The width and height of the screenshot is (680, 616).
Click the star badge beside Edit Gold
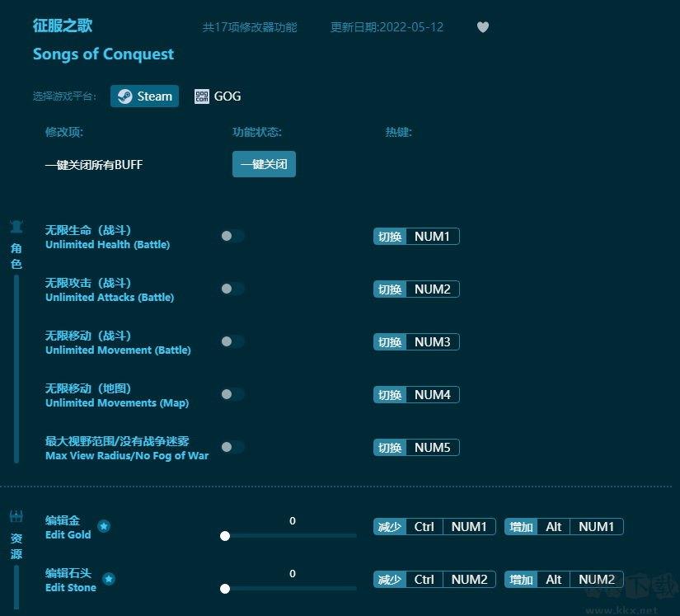104,526
